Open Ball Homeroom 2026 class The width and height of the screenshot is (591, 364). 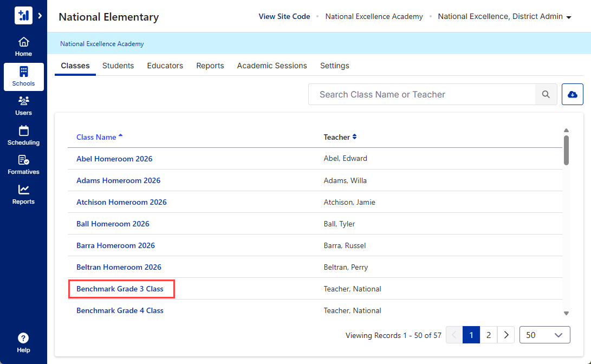113,224
